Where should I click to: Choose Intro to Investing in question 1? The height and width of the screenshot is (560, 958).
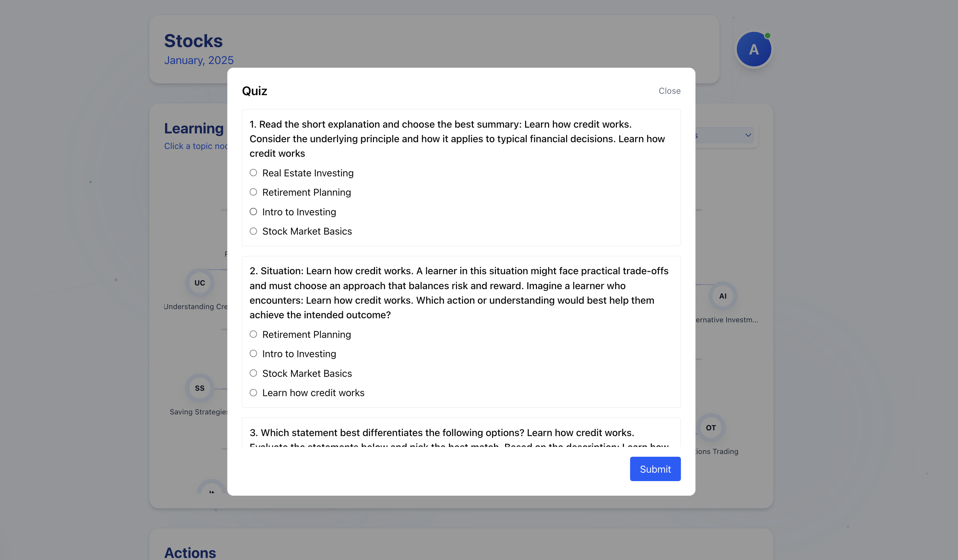[x=253, y=212]
